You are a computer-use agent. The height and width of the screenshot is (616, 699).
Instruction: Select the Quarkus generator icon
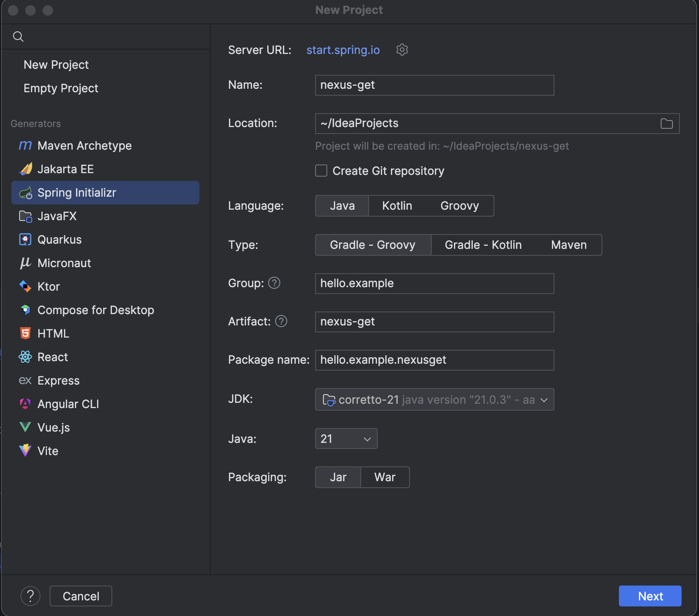25,240
